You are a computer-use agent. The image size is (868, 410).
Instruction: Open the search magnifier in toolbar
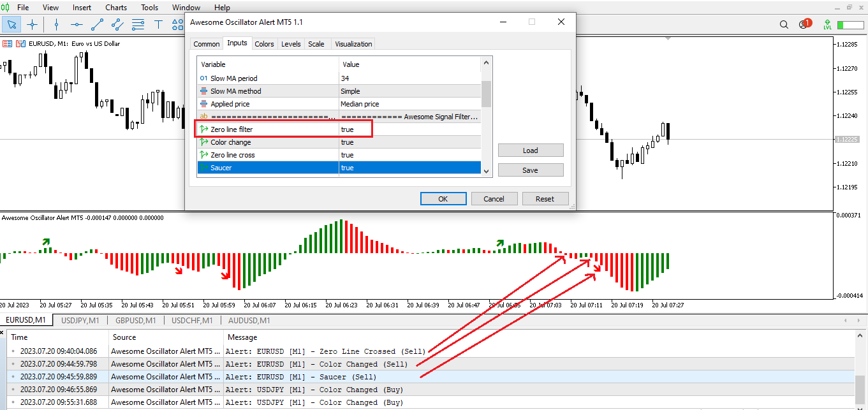[x=784, y=25]
